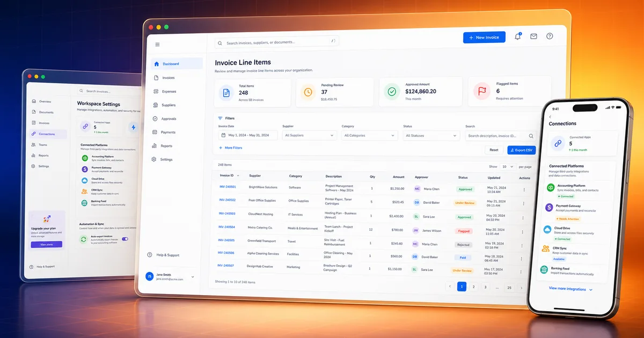Open Dashboard in main sidebar
This screenshot has height=338, width=644.
pos(177,64)
